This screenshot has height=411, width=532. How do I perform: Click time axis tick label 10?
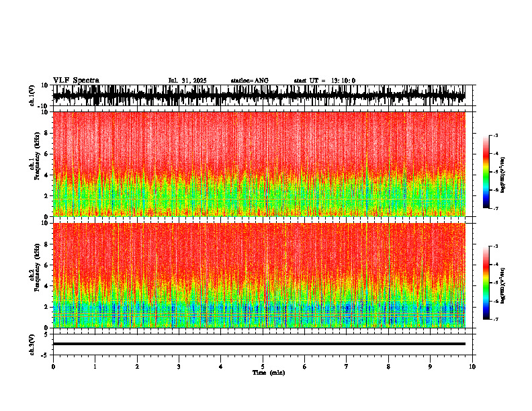pos(472,367)
